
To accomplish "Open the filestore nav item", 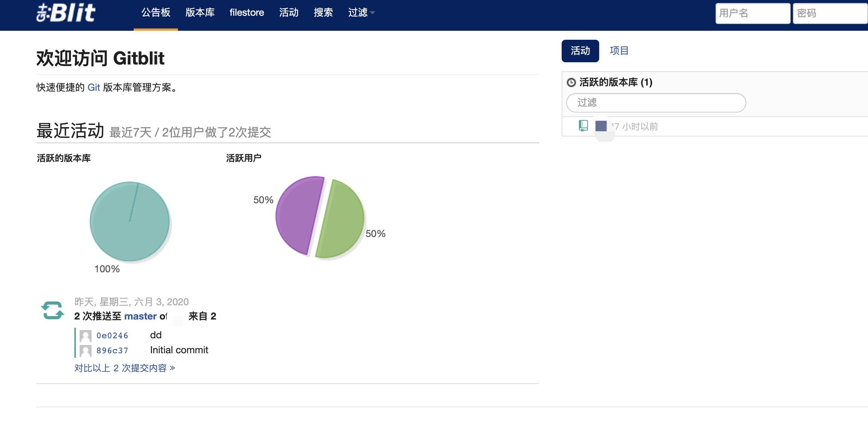I will pos(247,13).
